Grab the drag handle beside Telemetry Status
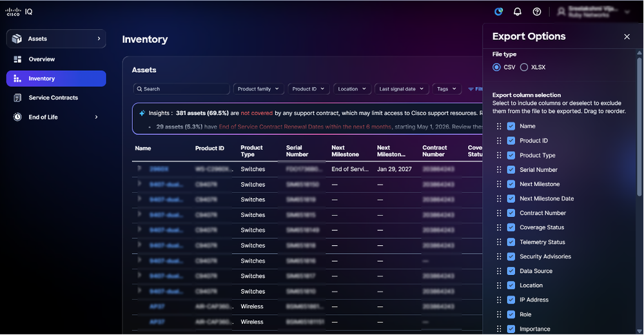Image resolution: width=644 pixels, height=335 pixels. (499, 242)
